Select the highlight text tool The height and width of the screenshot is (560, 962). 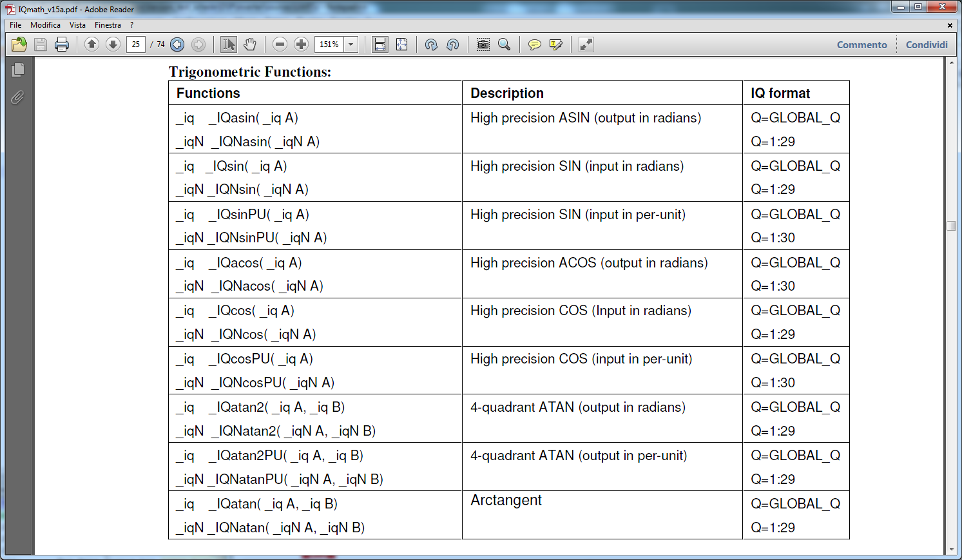555,44
